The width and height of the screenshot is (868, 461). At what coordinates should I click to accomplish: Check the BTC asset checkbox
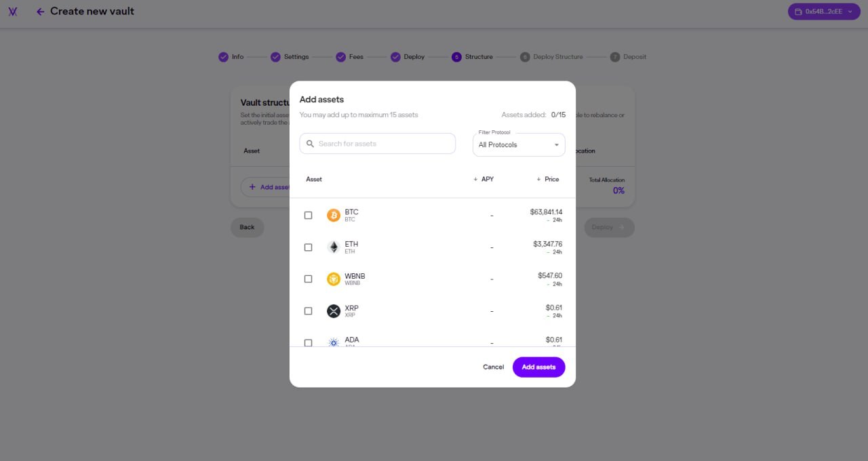309,215
